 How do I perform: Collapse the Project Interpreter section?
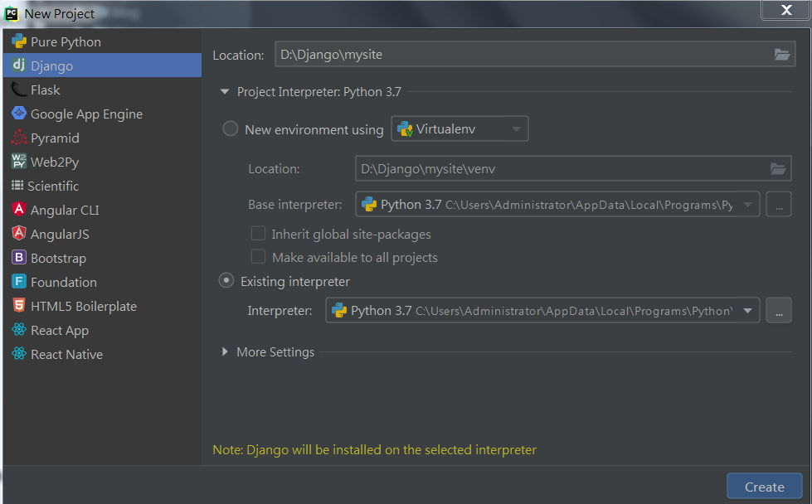pos(225,91)
